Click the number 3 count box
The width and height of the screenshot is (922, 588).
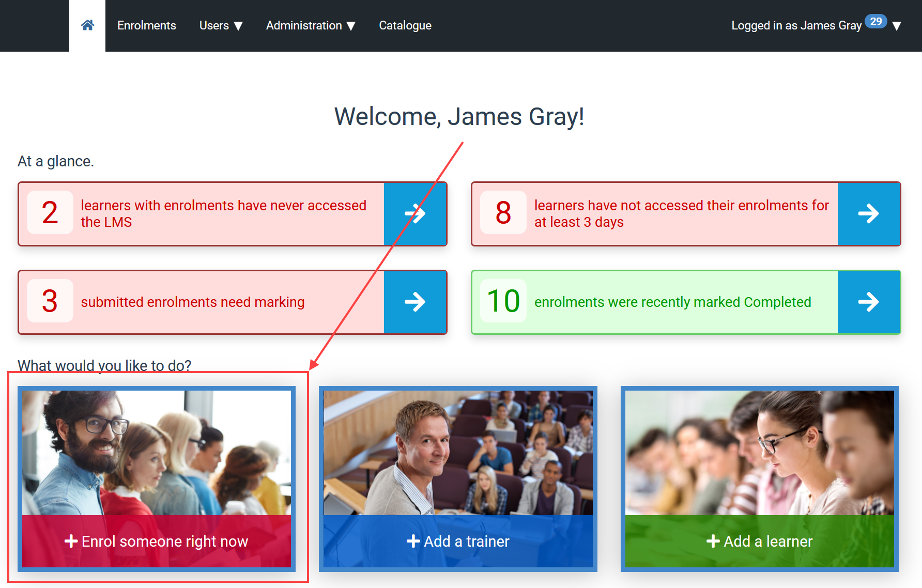click(x=50, y=301)
